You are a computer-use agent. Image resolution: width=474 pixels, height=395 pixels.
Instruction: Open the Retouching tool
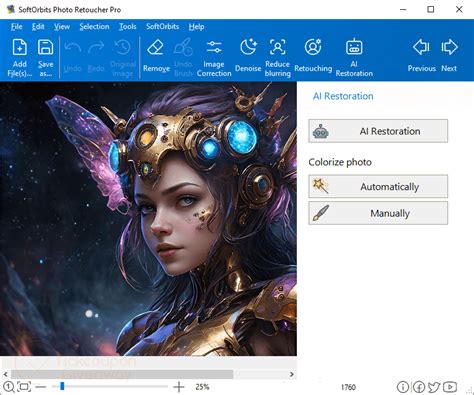(x=313, y=56)
